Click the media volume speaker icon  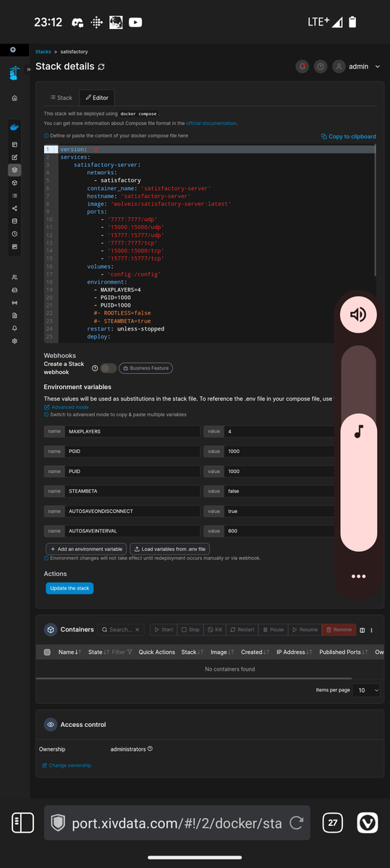tap(359, 314)
